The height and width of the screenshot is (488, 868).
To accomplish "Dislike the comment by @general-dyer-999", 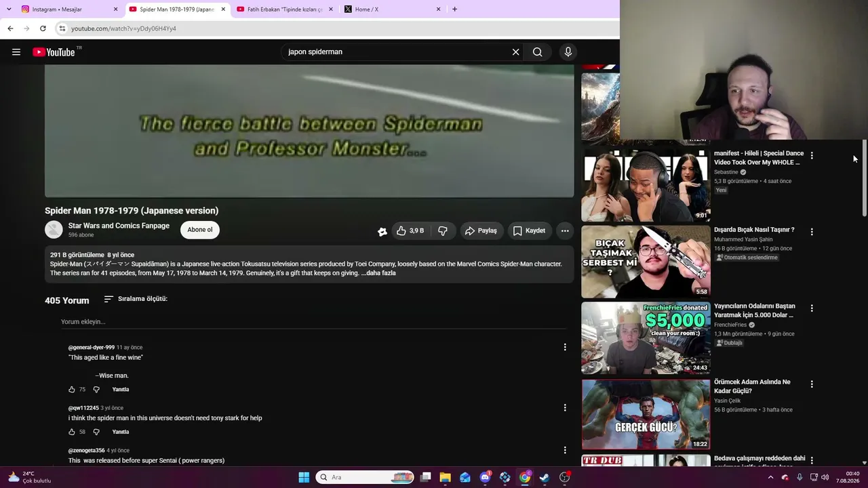I will coord(96,390).
